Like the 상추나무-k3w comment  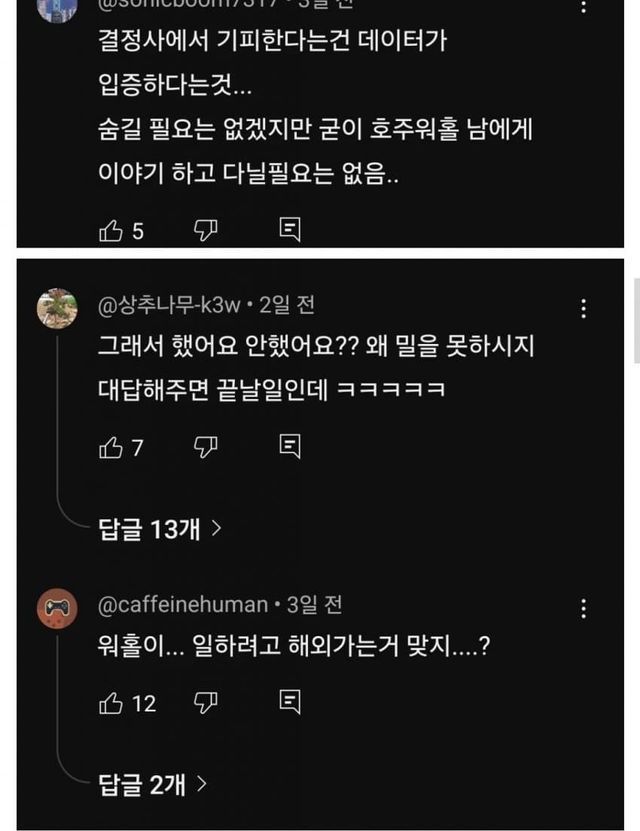[x=109, y=447]
